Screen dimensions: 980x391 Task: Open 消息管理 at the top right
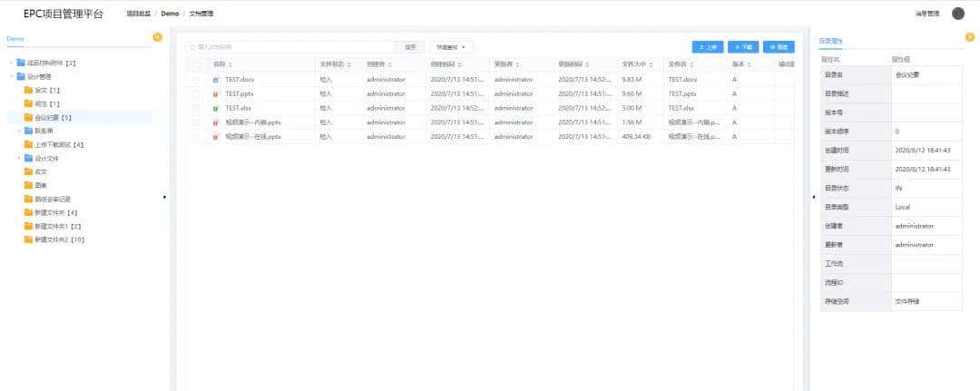tap(927, 14)
